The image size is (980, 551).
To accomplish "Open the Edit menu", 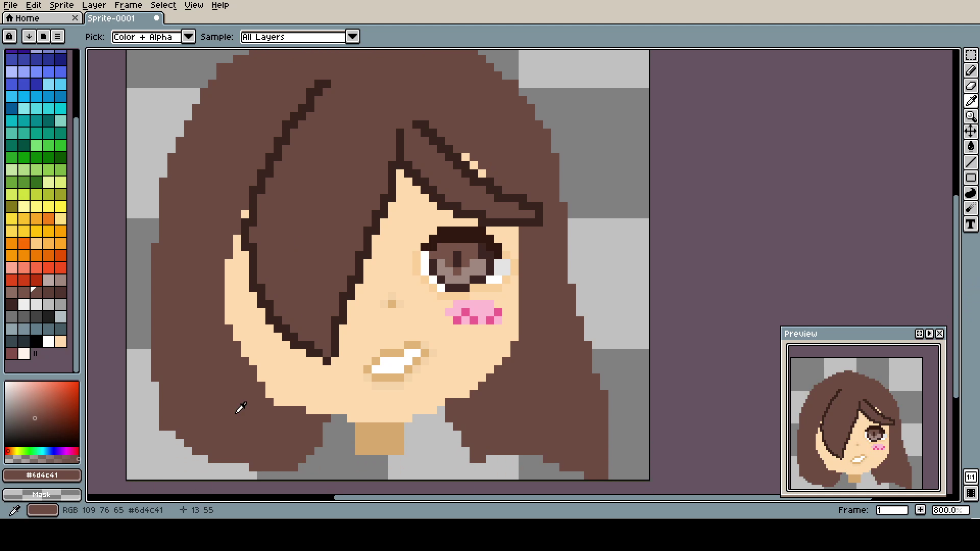I will click(x=33, y=5).
